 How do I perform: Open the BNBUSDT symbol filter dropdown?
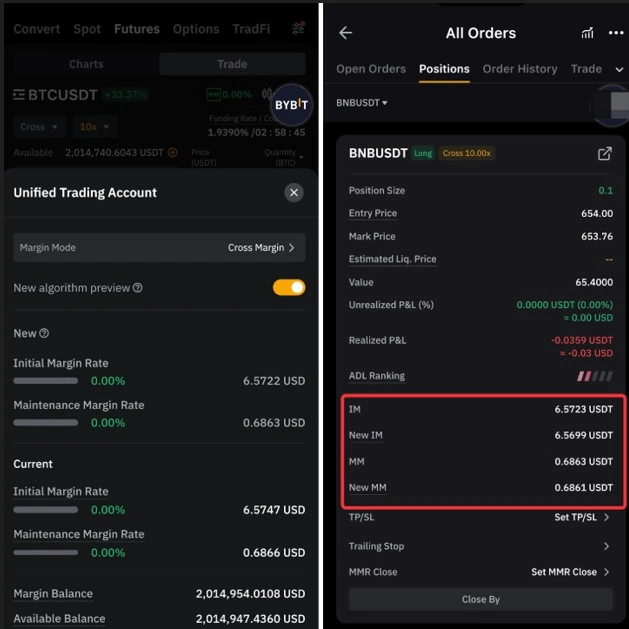click(x=362, y=103)
